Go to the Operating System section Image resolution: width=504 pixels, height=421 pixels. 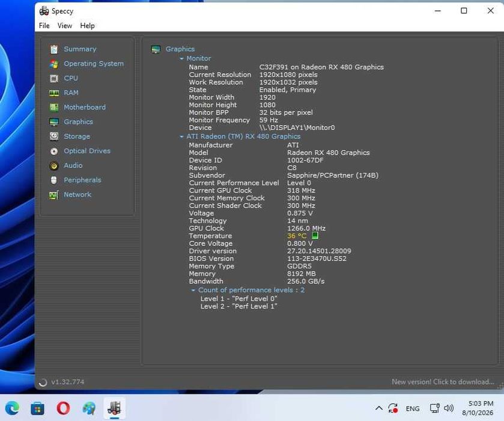94,64
